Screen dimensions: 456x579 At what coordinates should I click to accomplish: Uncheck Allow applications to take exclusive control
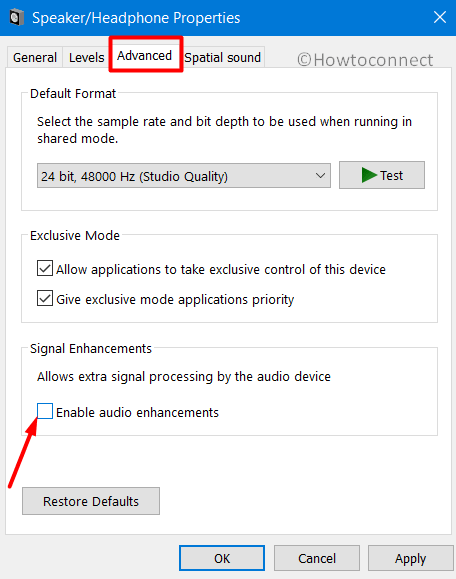click(45, 268)
